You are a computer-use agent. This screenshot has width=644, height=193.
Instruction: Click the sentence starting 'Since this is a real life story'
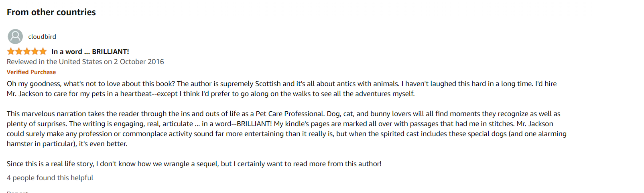(194, 164)
